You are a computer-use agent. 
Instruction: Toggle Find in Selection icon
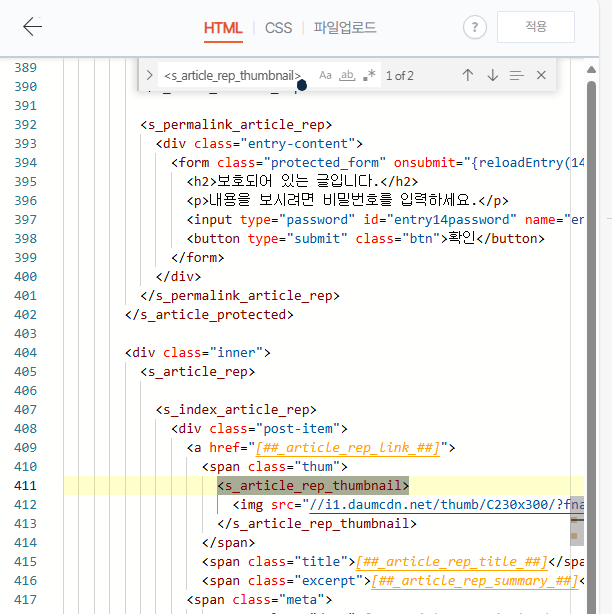tap(516, 75)
